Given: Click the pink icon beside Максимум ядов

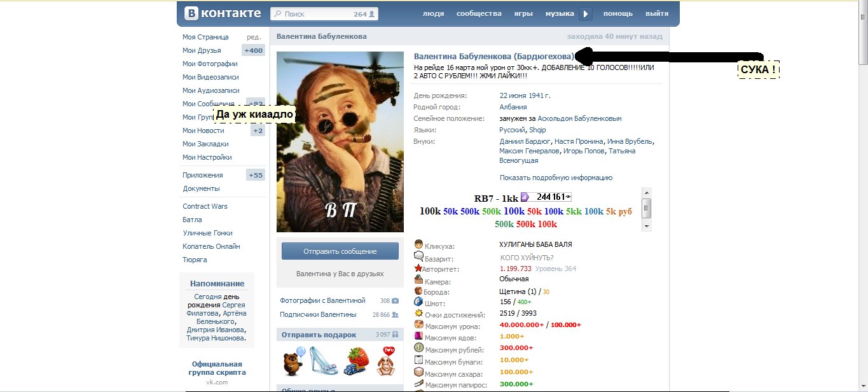Looking at the screenshot, I should [418, 336].
